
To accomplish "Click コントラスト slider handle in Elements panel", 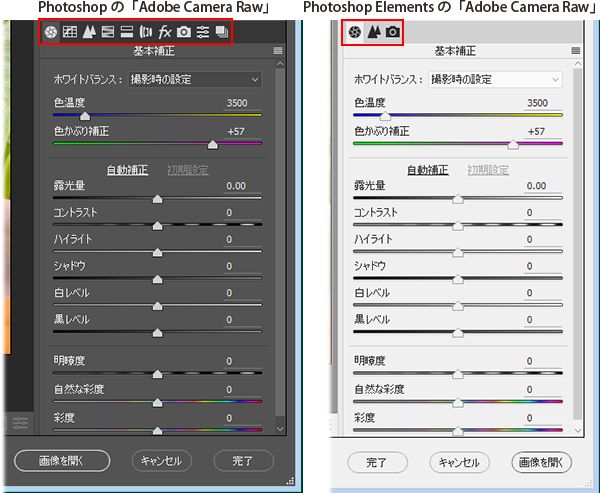I will (458, 226).
